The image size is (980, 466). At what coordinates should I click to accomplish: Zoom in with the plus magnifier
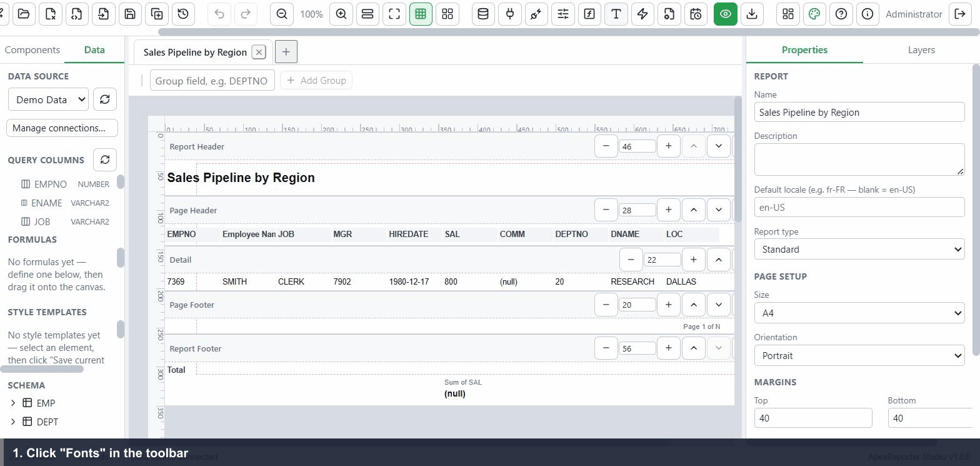tap(341, 14)
